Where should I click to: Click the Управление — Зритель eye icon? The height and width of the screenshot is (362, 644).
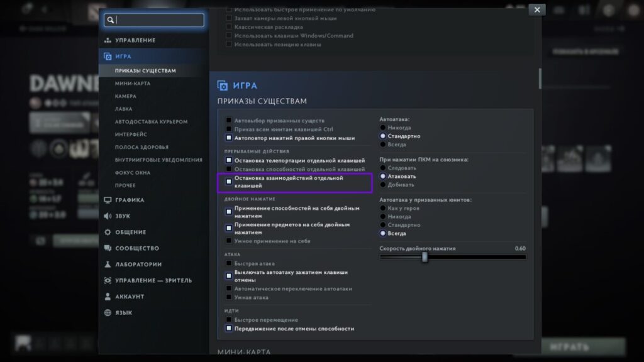[108, 280]
